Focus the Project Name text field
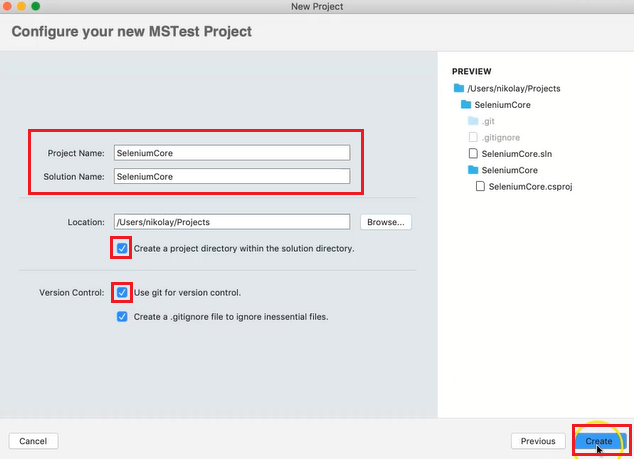Screen dimensions: 634x459 tap(232, 153)
